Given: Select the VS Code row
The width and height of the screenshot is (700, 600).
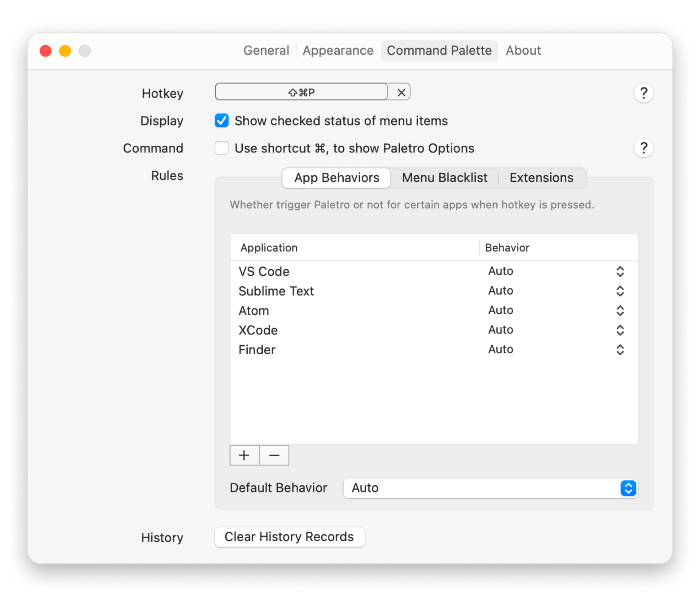Looking at the screenshot, I should (x=434, y=271).
